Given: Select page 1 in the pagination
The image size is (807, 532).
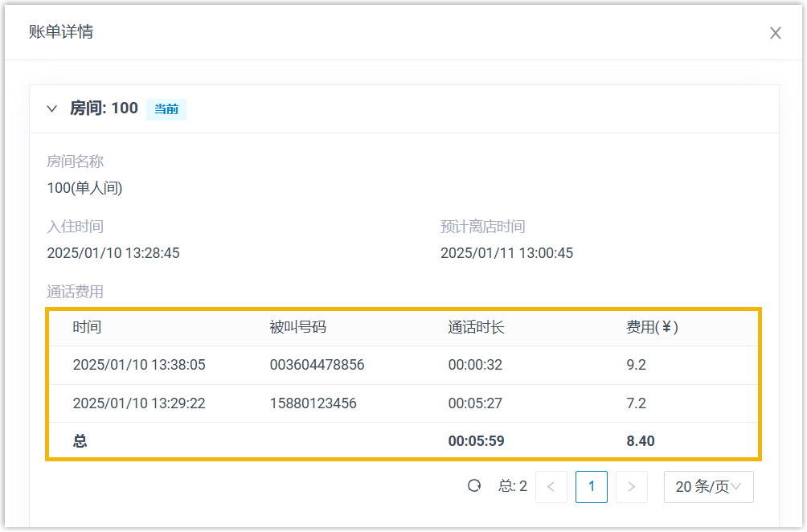Looking at the screenshot, I should point(591,486).
